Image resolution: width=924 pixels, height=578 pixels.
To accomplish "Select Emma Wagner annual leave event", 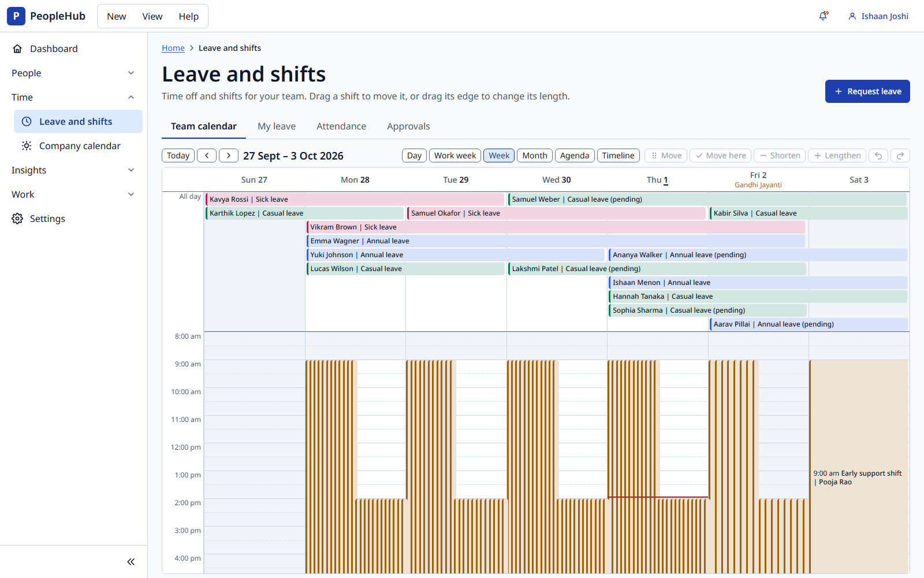I will tap(556, 241).
